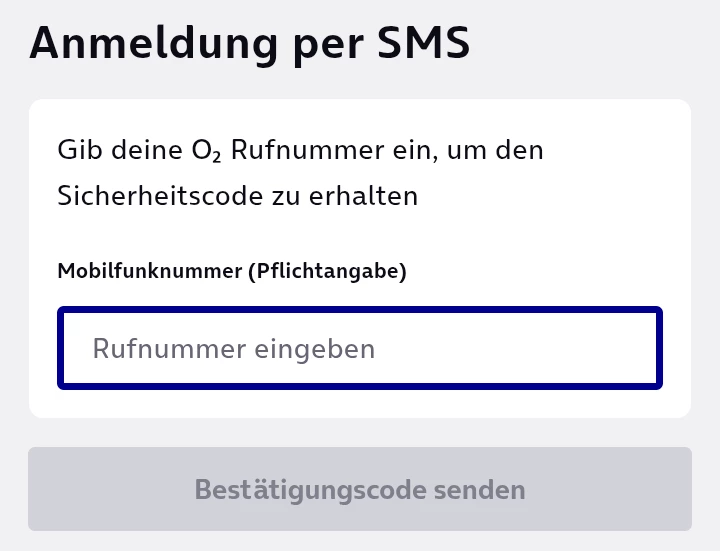Click the O₂ symbol in the description
The height and width of the screenshot is (551, 720).
click(x=204, y=152)
